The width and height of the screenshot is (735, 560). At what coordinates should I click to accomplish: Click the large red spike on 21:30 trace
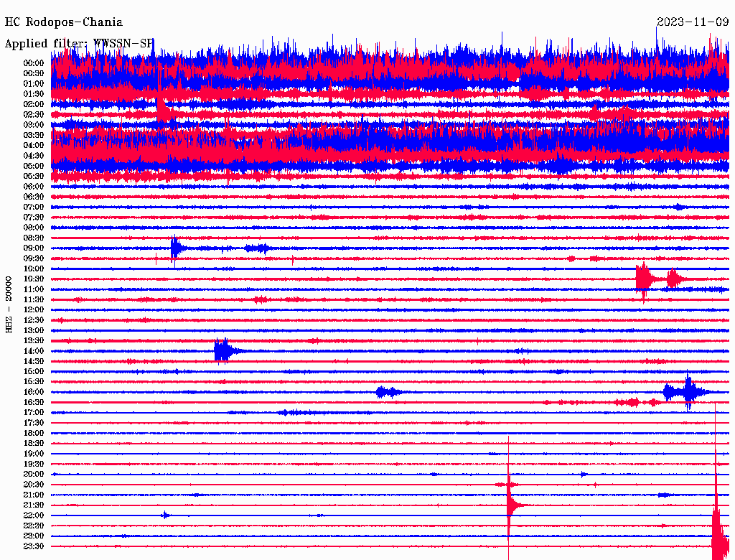510,504
